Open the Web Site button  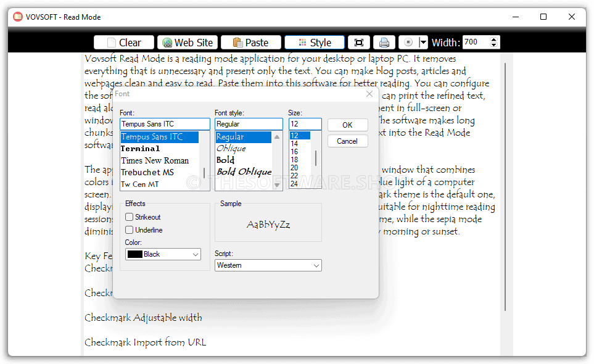(188, 43)
